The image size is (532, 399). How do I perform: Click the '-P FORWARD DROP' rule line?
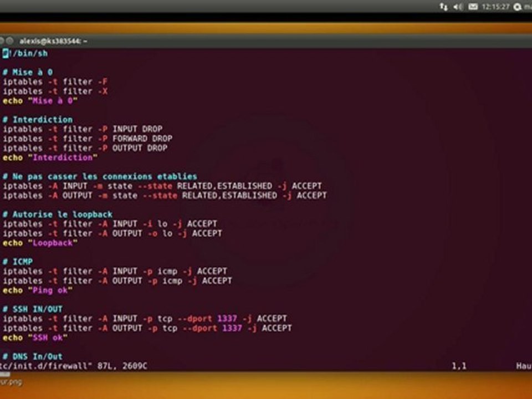(88, 139)
